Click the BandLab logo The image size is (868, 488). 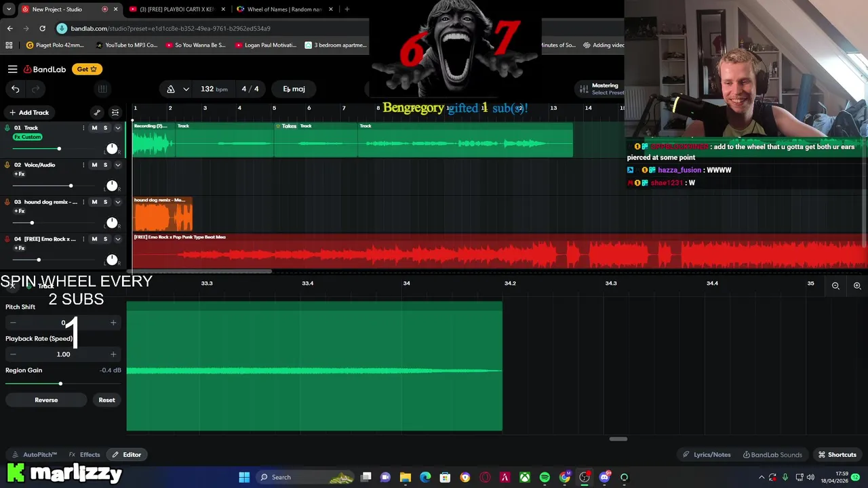click(45, 69)
